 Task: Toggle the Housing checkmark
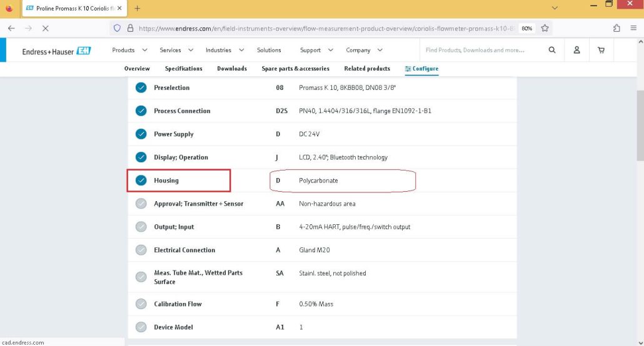(141, 180)
